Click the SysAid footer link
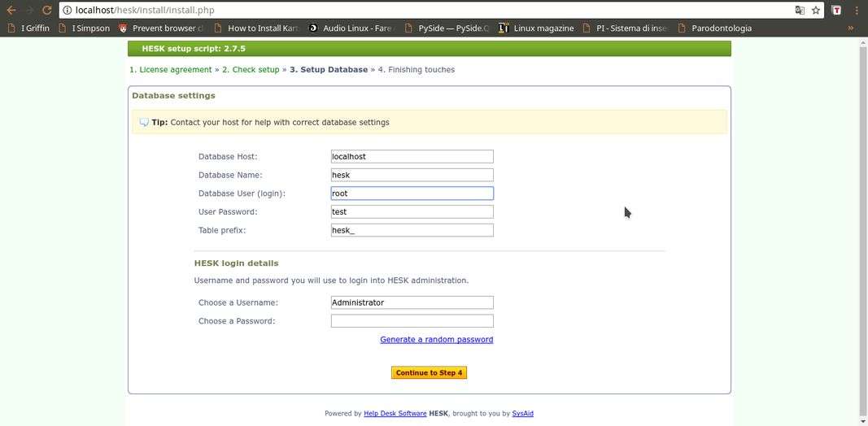The height and width of the screenshot is (426, 868). 522,413
